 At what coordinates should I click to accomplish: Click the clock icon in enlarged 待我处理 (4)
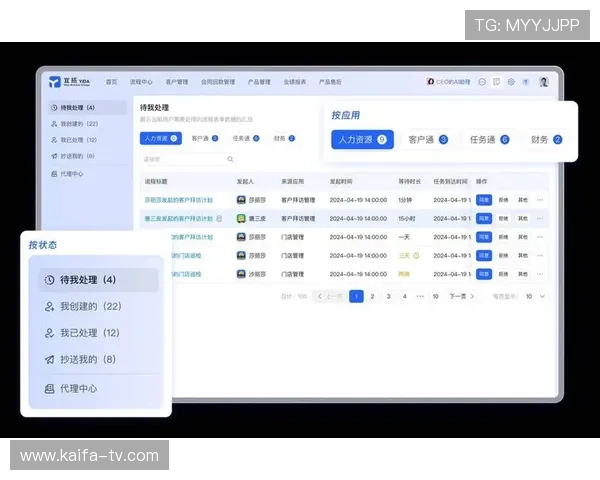tap(49, 280)
